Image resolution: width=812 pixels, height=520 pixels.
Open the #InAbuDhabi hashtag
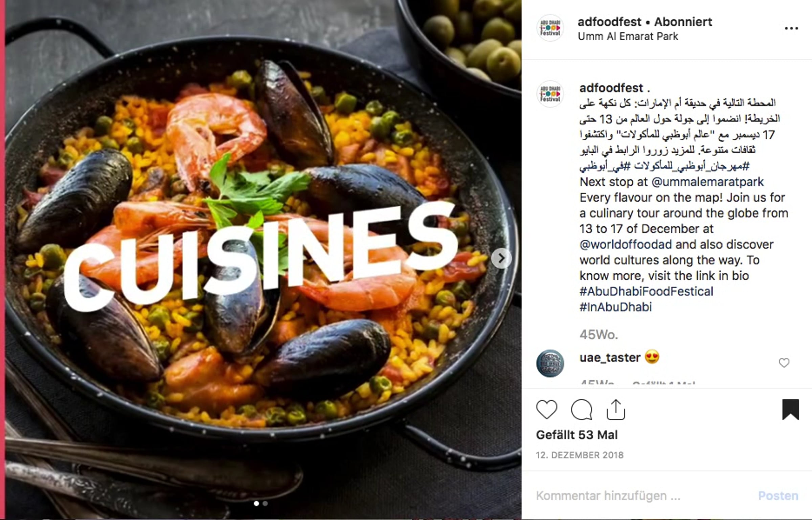pyautogui.click(x=615, y=307)
